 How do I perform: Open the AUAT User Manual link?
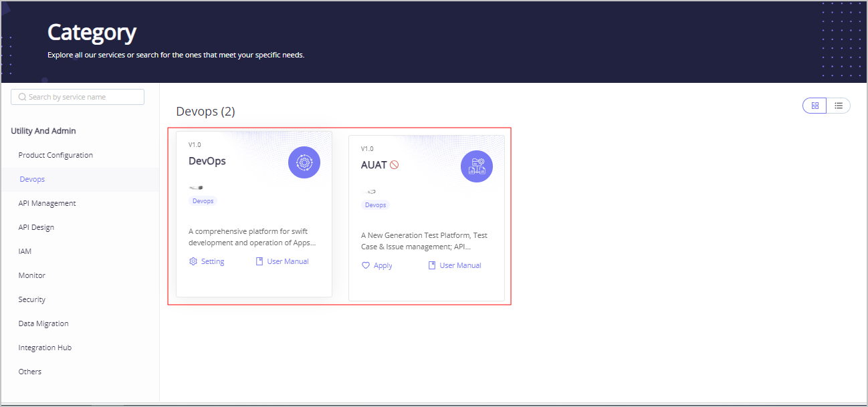(x=455, y=265)
